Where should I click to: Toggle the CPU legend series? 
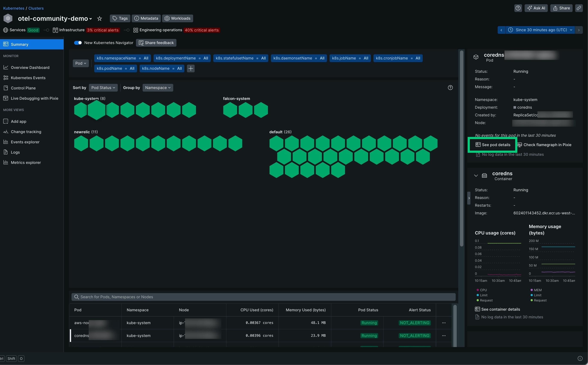point(483,290)
